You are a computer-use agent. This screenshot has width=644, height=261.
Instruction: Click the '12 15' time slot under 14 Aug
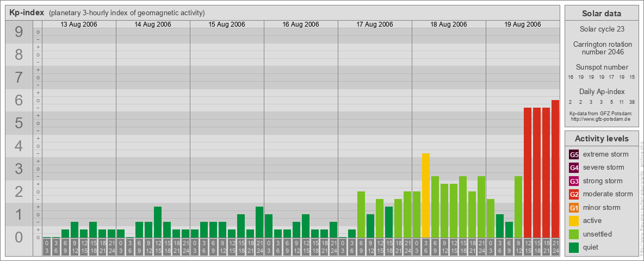[158, 247]
